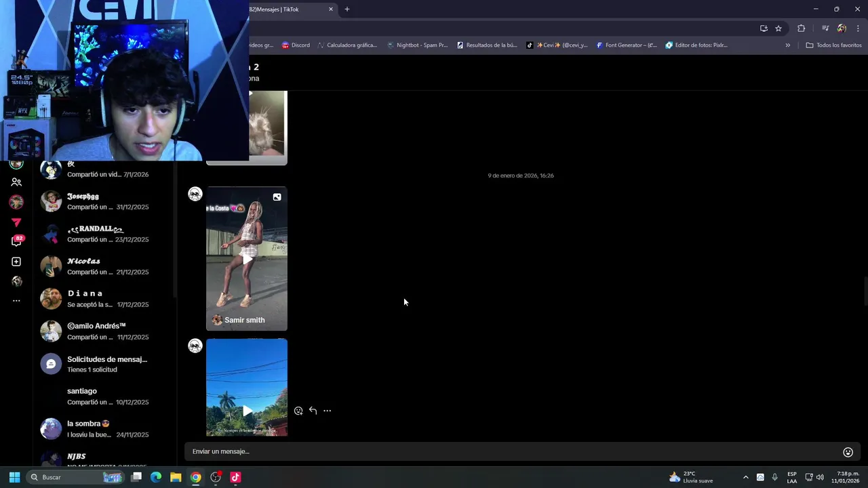
Task: Open the three-dots more menu in sidebar
Action: click(16, 300)
